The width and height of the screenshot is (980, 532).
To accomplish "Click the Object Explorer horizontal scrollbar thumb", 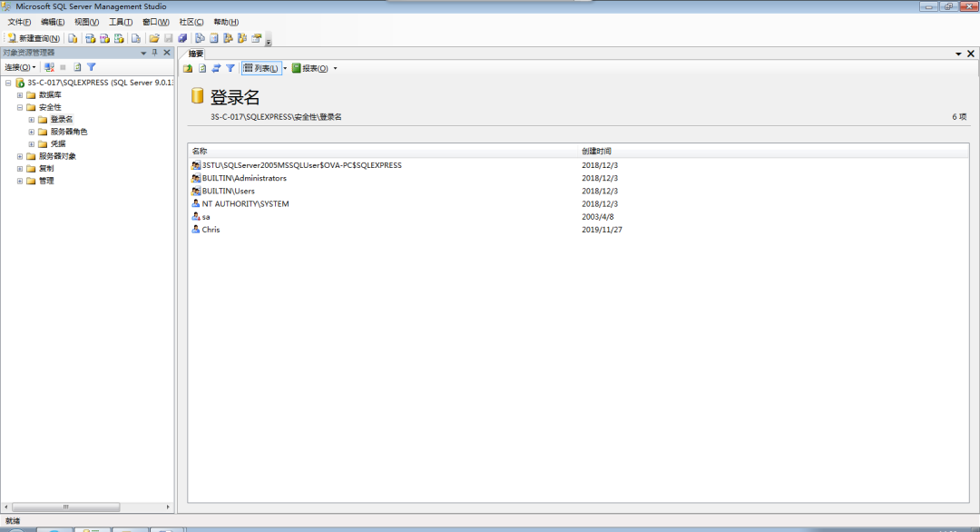I will click(65, 507).
